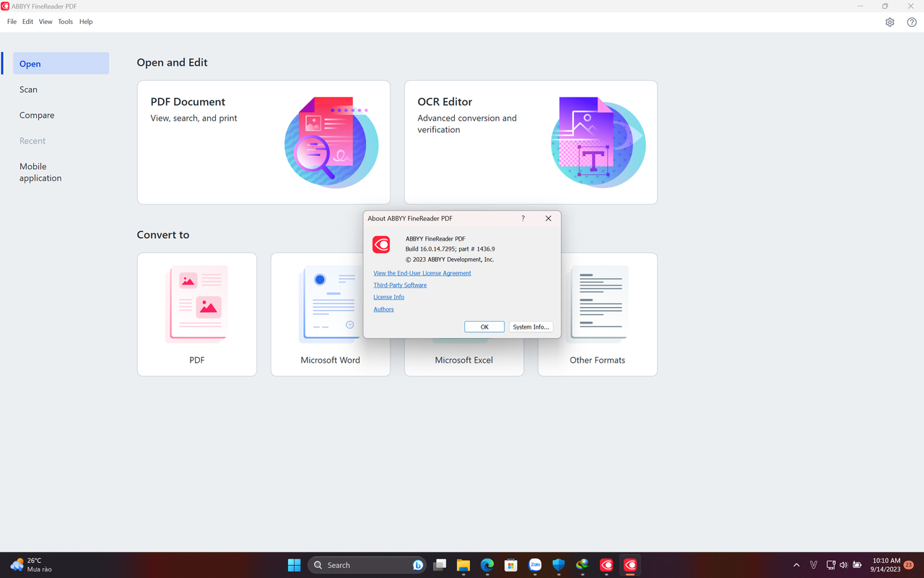
Task: Click the gray Other Formats document icon
Action: click(598, 303)
